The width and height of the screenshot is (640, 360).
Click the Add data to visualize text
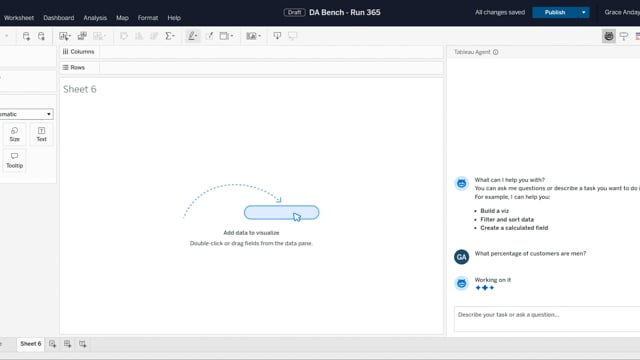point(251,233)
